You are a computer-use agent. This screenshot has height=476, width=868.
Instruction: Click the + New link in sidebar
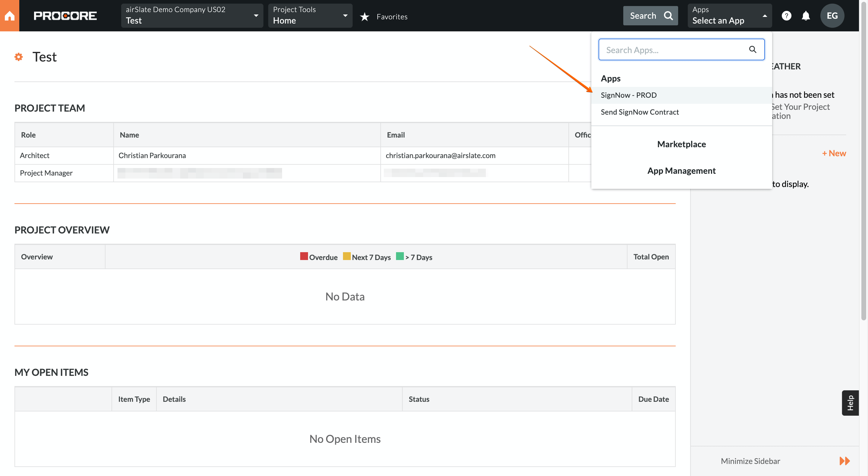[x=834, y=153]
